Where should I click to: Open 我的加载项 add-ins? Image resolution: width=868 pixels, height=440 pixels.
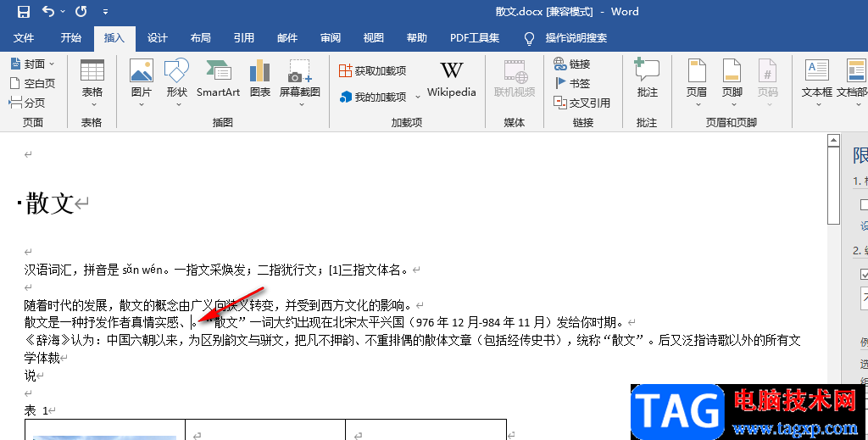pos(374,97)
